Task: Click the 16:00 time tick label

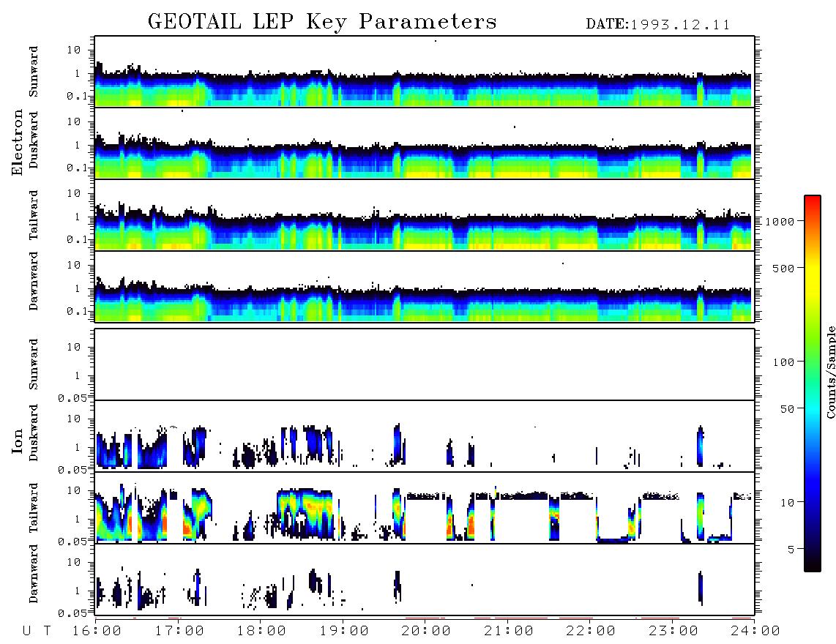Action: [x=97, y=631]
